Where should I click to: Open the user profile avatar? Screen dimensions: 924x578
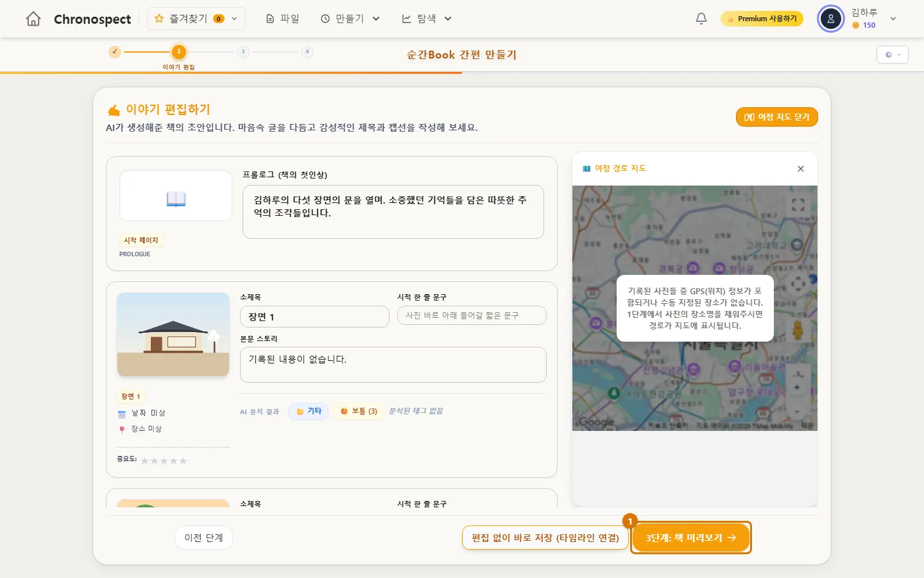point(831,19)
